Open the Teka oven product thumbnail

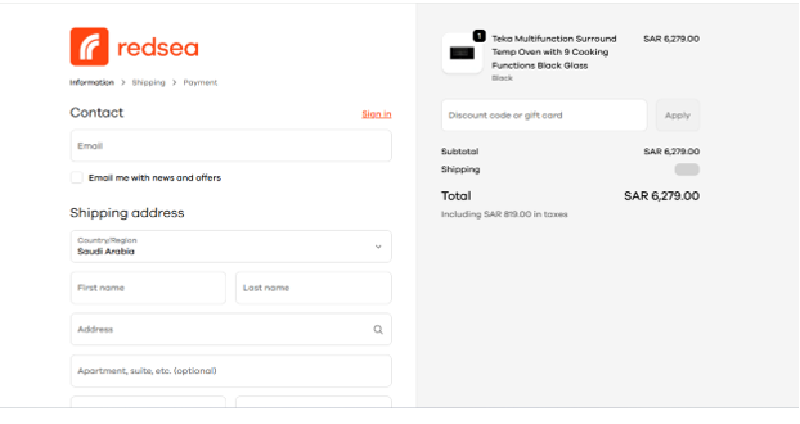click(x=461, y=54)
